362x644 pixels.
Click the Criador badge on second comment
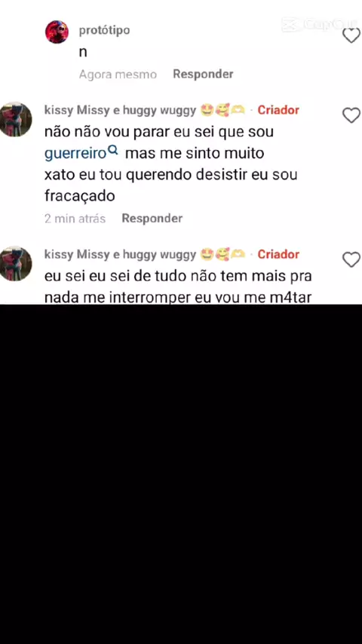point(278,110)
